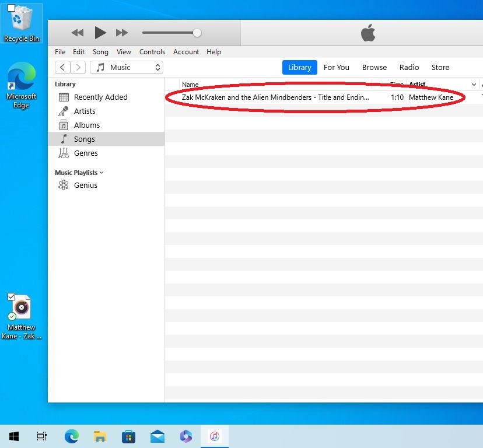Untick the Matthew Kane file checkbox
This screenshot has width=483, height=448.
[12, 296]
